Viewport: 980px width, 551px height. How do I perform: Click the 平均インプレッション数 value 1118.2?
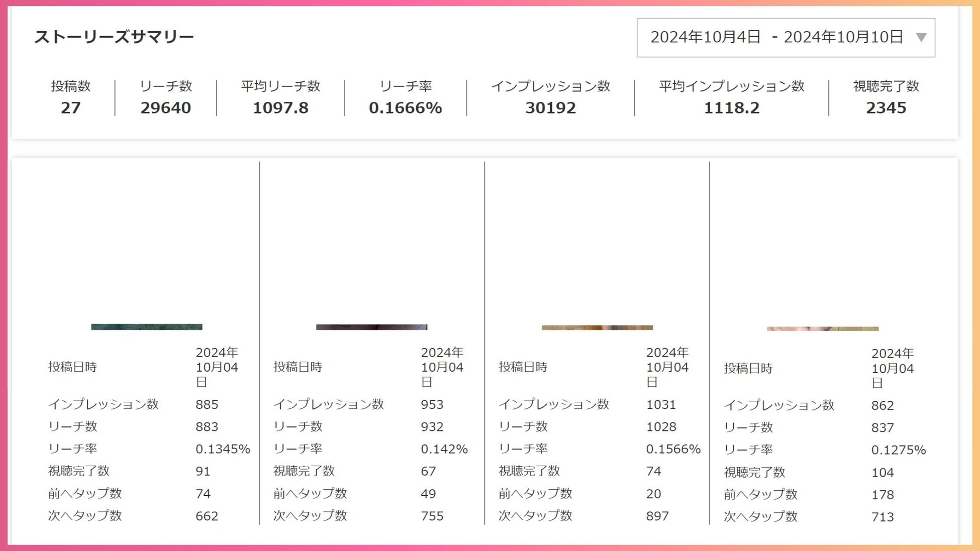pos(731,108)
